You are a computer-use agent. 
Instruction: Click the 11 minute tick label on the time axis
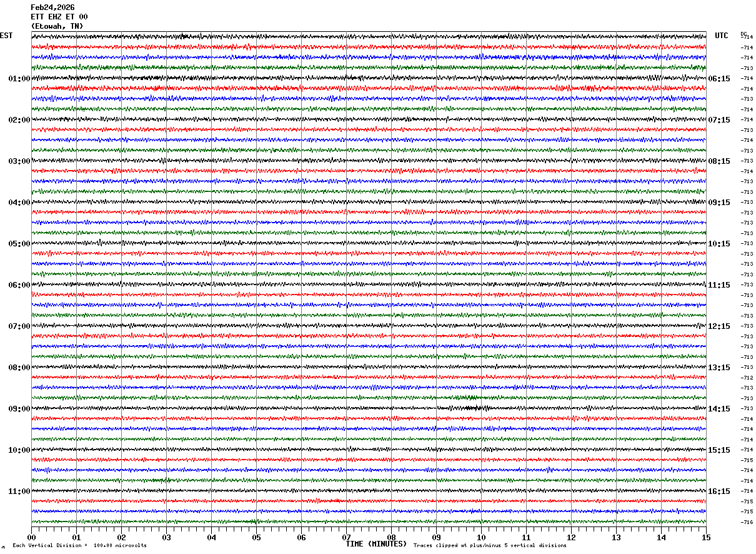(526, 537)
